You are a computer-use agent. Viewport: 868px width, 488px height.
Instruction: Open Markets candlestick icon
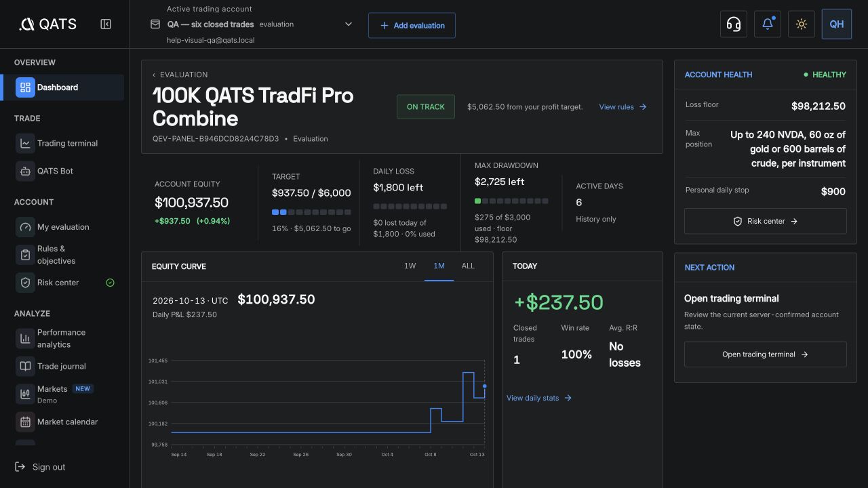25,394
